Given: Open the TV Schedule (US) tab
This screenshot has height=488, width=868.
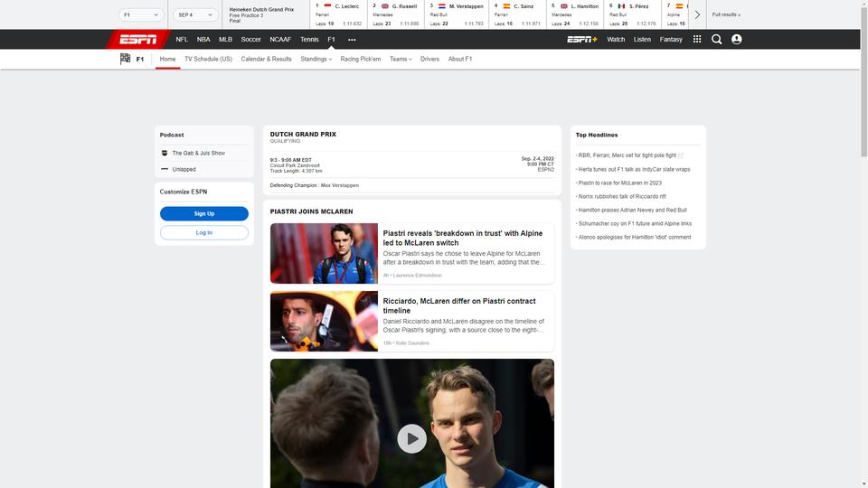Looking at the screenshot, I should click(x=208, y=60).
